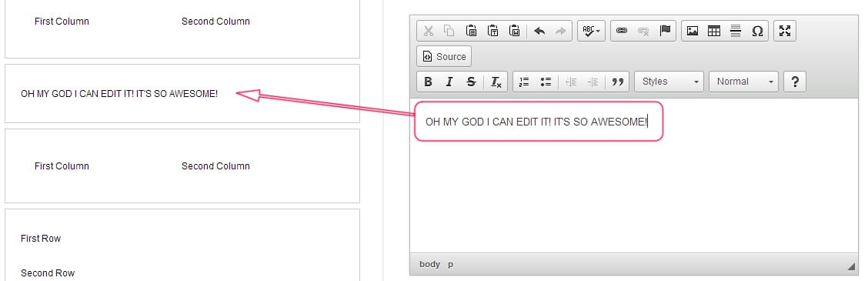Screen dimensions: 868x281
Task: Select Paste from Word icon
Action: [x=514, y=31]
